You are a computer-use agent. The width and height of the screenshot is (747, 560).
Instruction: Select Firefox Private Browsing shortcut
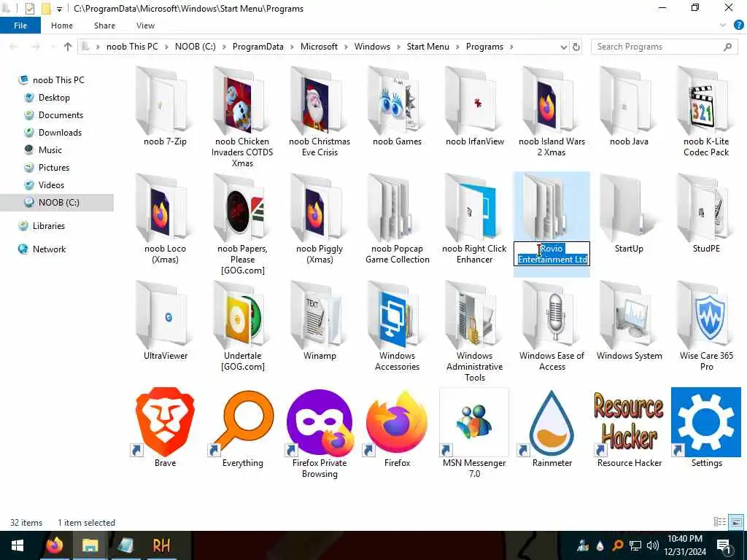point(320,433)
